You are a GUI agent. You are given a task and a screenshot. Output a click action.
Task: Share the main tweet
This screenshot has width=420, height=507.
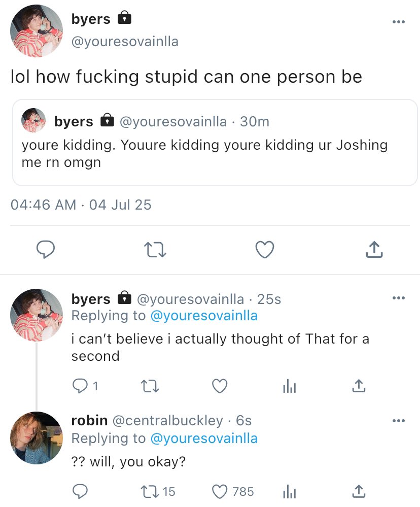[373, 249]
